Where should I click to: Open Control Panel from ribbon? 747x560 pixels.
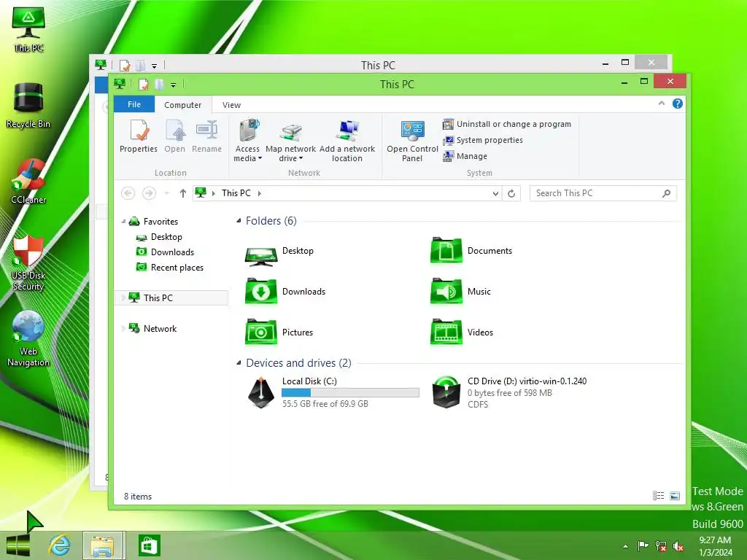click(x=412, y=141)
